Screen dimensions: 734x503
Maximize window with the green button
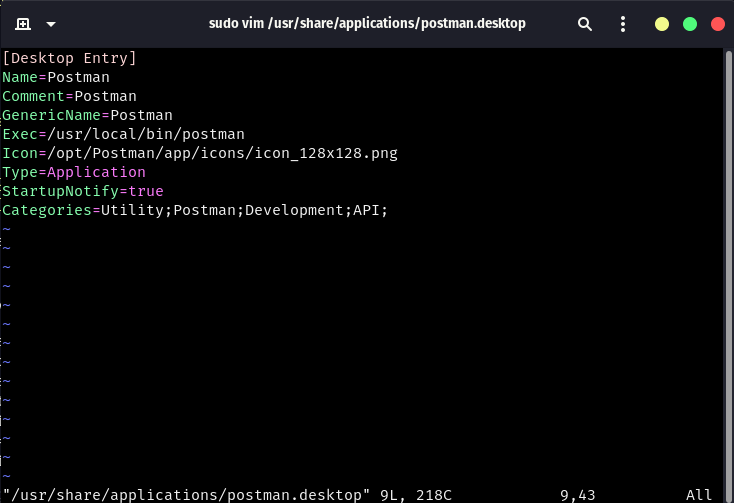pyautogui.click(x=689, y=23)
